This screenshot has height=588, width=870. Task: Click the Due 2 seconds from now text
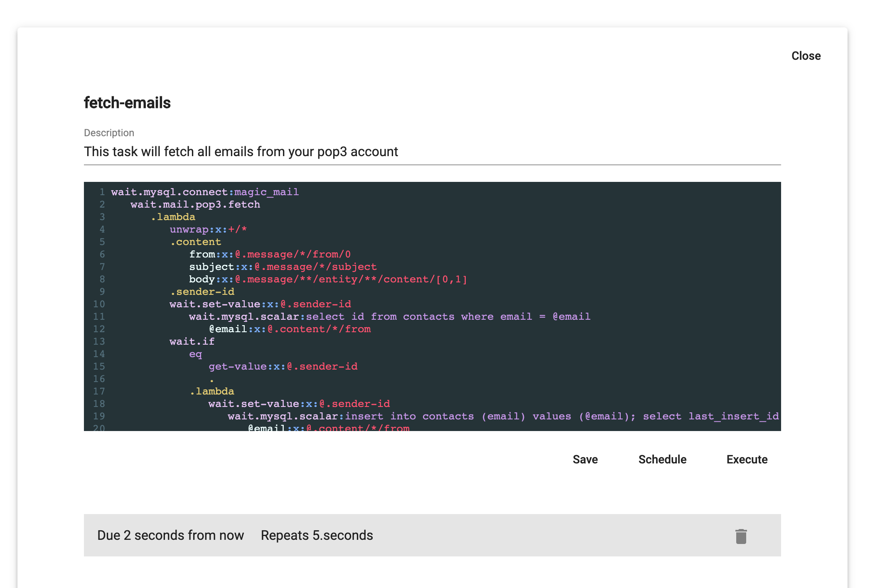tap(170, 535)
